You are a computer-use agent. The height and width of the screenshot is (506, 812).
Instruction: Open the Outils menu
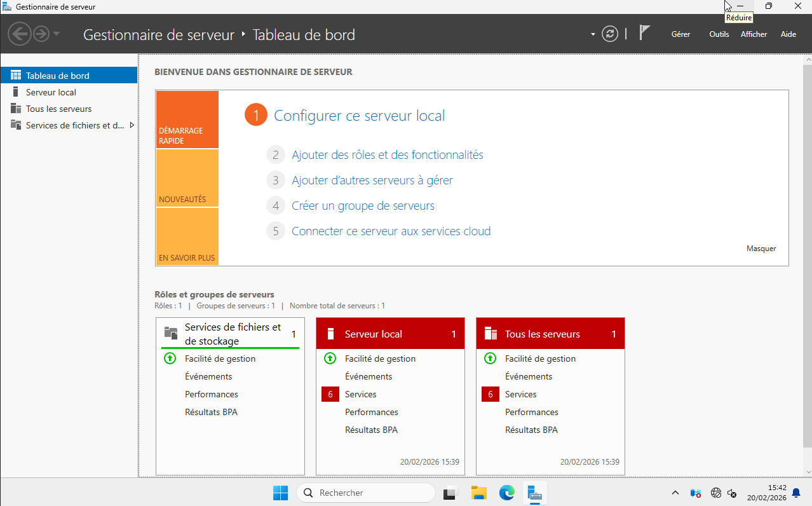pos(719,34)
